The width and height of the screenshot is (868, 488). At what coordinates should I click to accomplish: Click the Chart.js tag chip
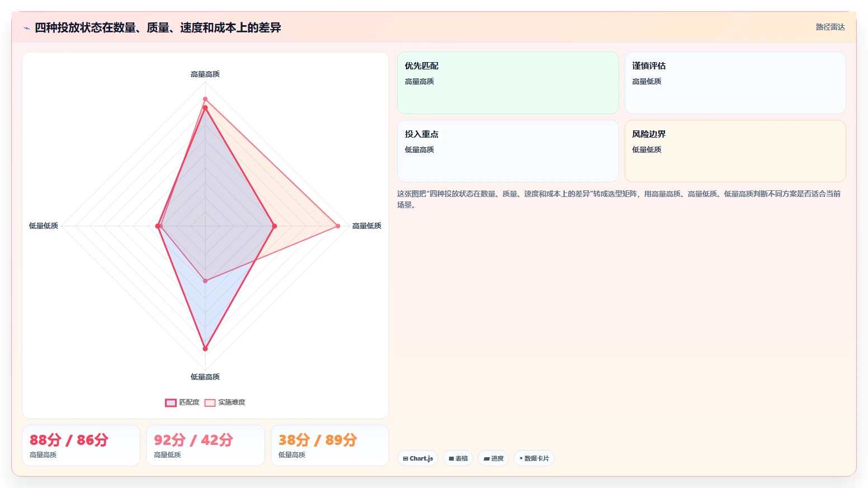[418, 458]
